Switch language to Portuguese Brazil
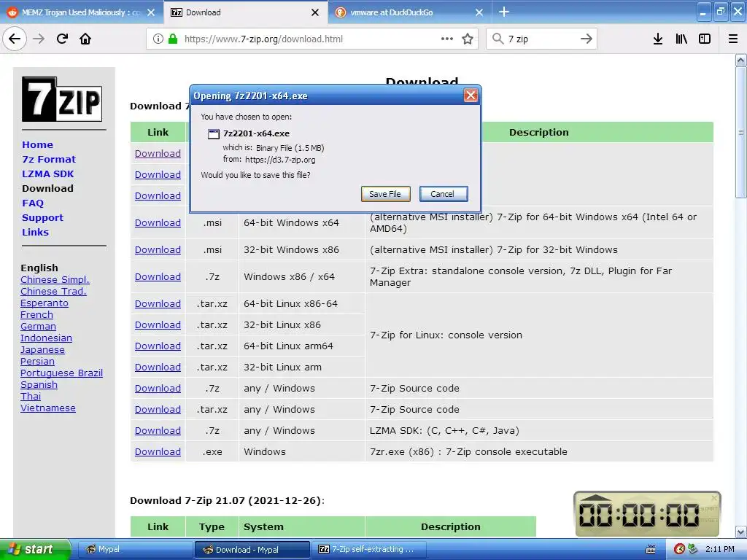Image resolution: width=747 pixels, height=560 pixels. point(61,373)
